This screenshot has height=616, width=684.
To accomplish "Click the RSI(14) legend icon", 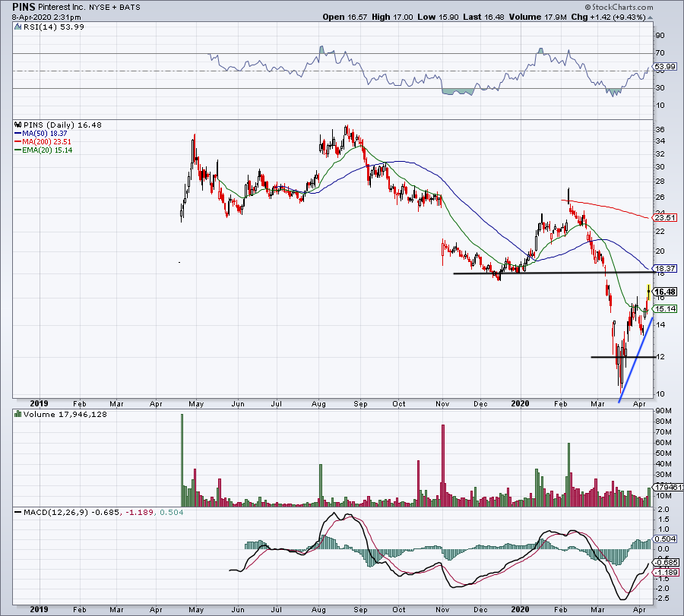I will [x=18, y=27].
